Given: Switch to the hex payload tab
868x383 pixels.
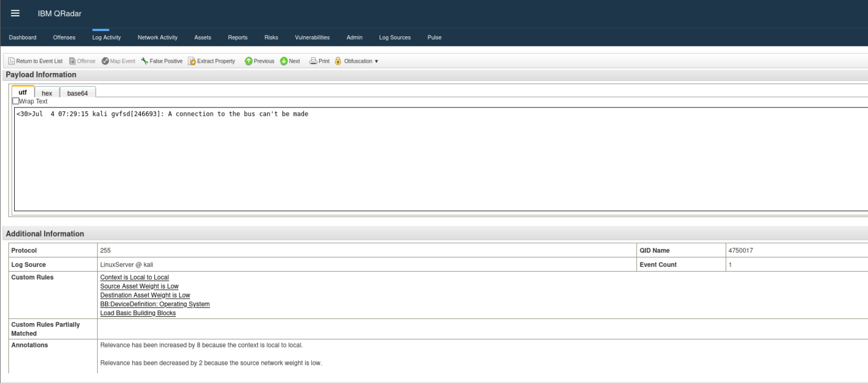Looking at the screenshot, I should [47, 93].
